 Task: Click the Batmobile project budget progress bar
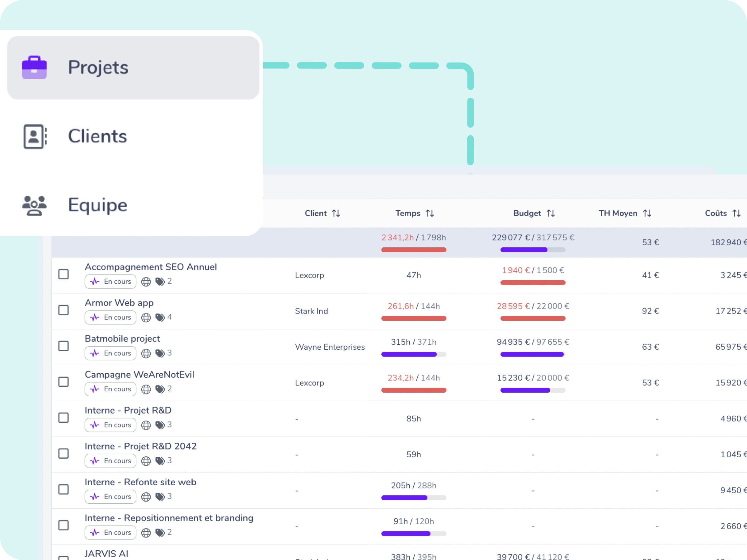[533, 354]
